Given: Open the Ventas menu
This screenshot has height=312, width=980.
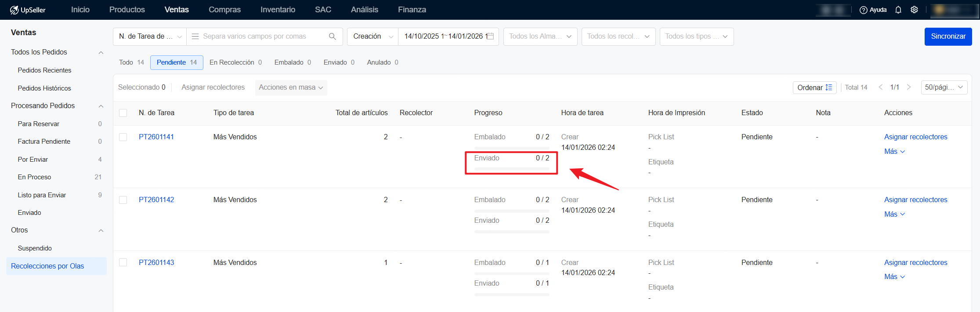Looking at the screenshot, I should (x=177, y=10).
